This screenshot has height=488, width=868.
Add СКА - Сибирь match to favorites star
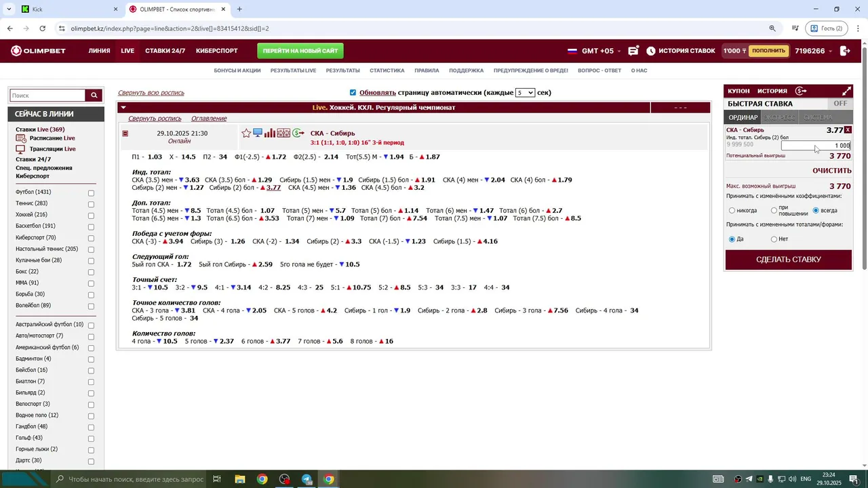(246, 134)
